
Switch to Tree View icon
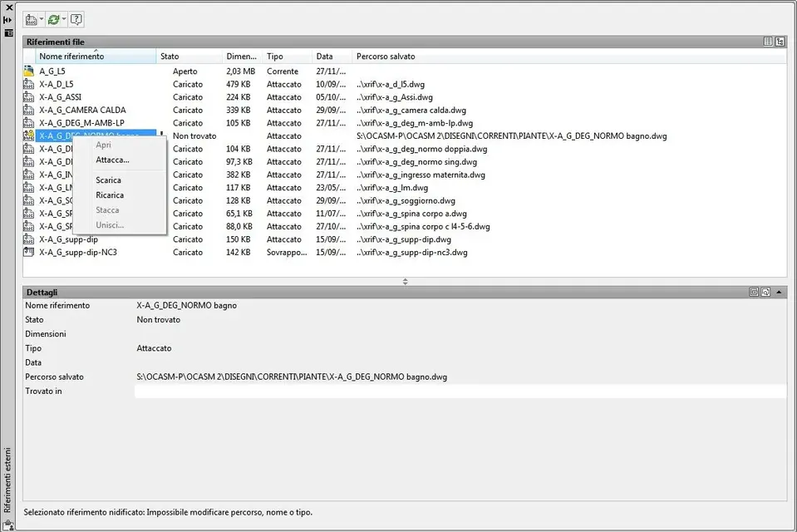click(x=780, y=42)
